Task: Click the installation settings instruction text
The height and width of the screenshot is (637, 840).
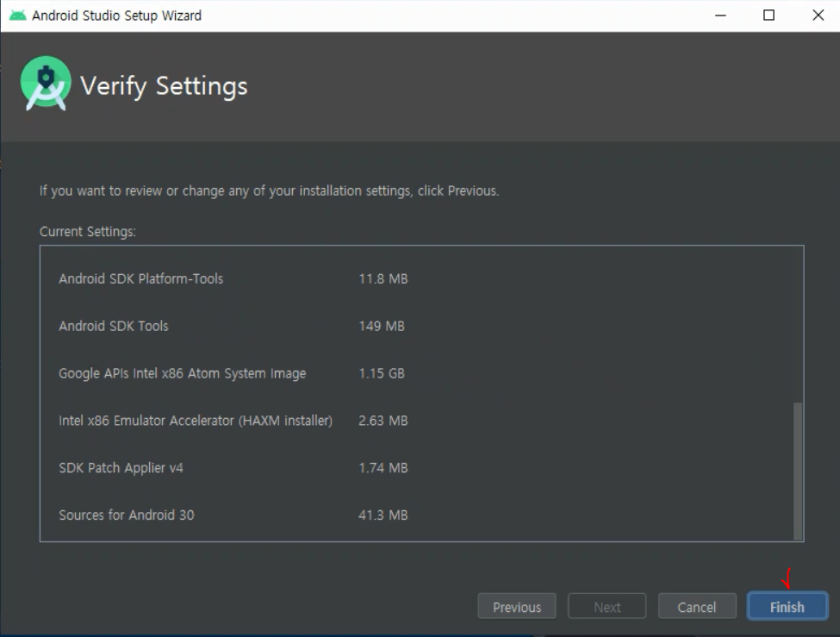Action: (269, 190)
